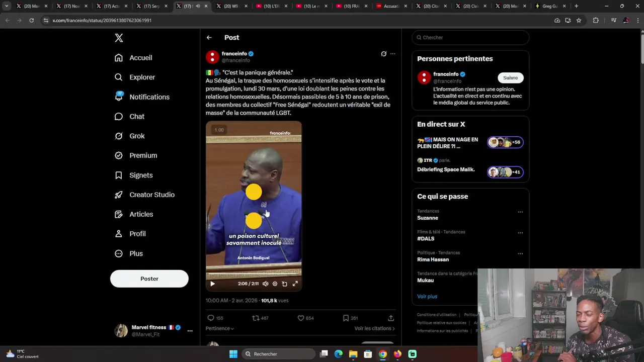Open a new browser tab
Image resolution: width=644 pixels, height=362 pixels.
click(576, 6)
